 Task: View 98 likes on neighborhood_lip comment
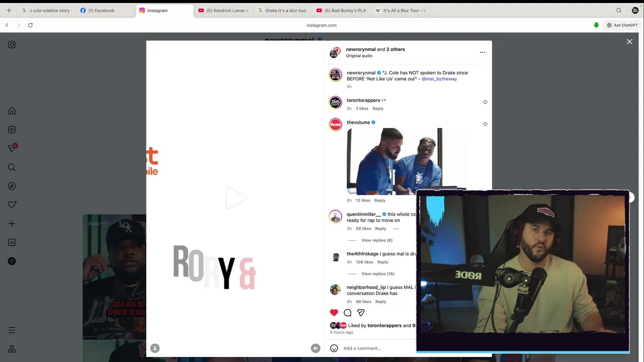[363, 302]
